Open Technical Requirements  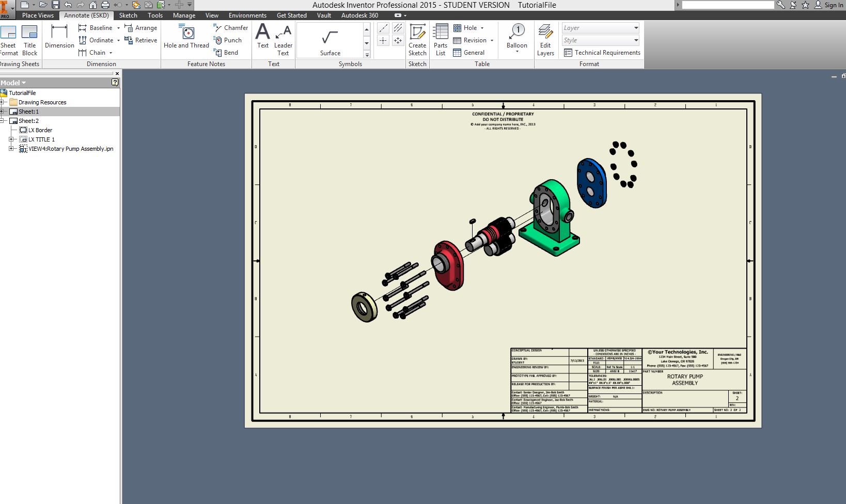pos(602,53)
